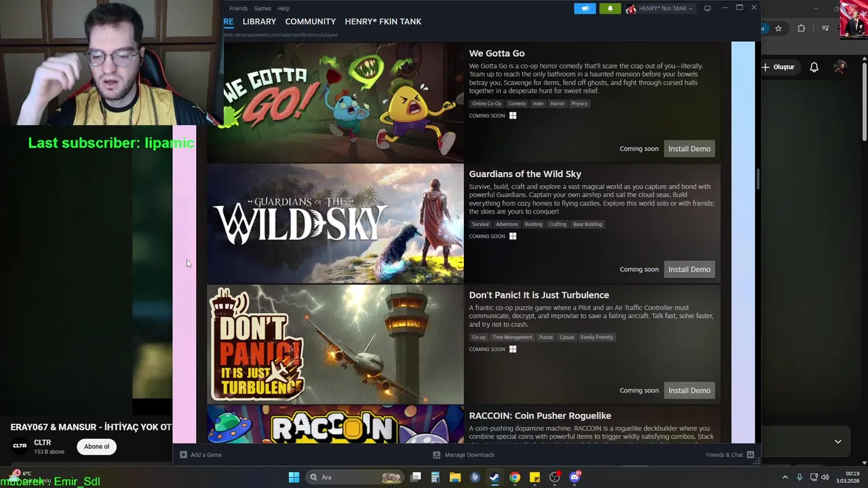Select the Puzzle tag

tap(546, 337)
